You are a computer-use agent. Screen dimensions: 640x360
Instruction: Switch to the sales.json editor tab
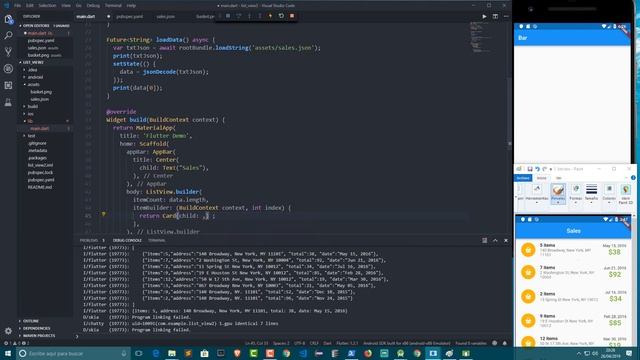[x=165, y=17]
